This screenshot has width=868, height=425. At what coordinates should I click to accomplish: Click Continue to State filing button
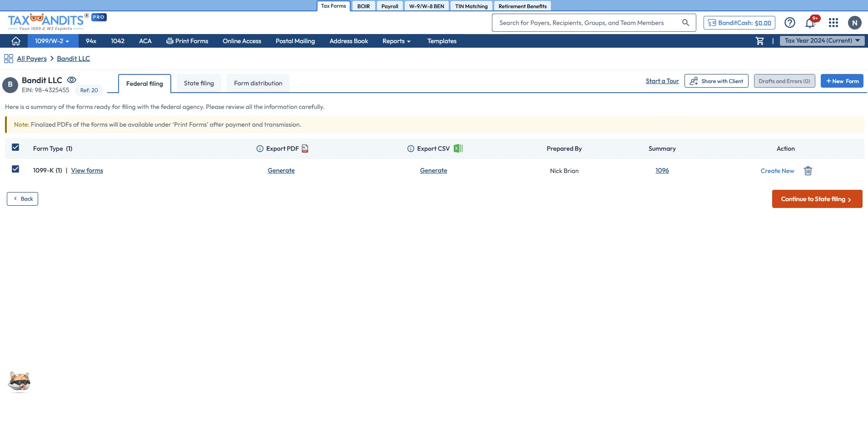click(817, 199)
